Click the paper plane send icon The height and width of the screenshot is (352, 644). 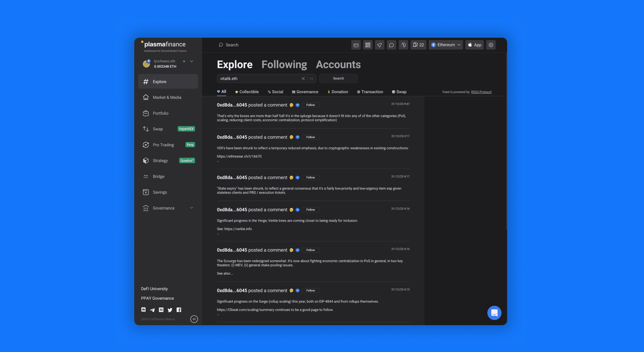(x=379, y=45)
